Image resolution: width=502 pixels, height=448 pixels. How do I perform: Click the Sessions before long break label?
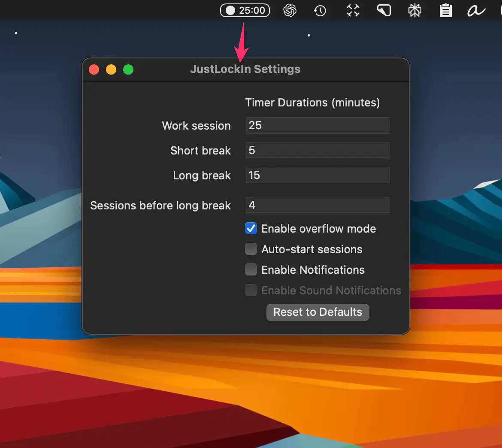[160, 206]
